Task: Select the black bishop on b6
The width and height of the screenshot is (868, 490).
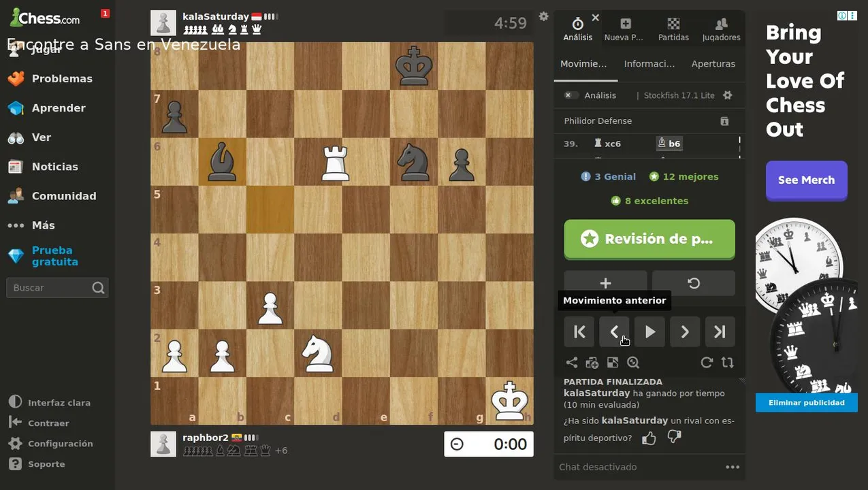Action: (x=222, y=161)
